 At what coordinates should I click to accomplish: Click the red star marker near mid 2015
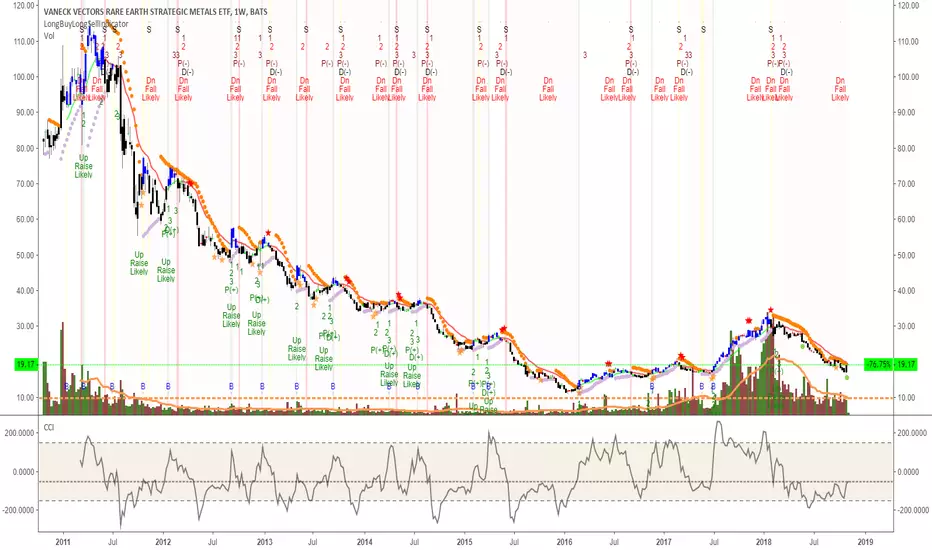tap(503, 329)
